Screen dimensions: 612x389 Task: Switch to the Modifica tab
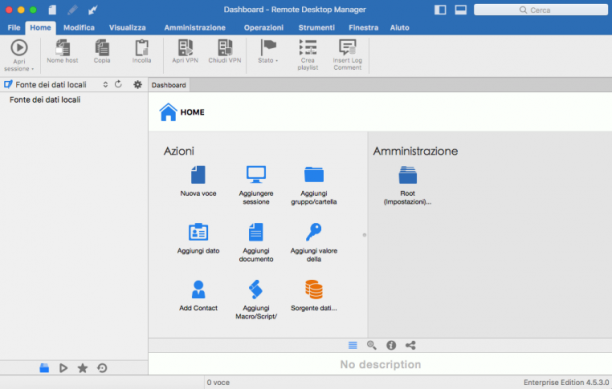click(x=79, y=28)
